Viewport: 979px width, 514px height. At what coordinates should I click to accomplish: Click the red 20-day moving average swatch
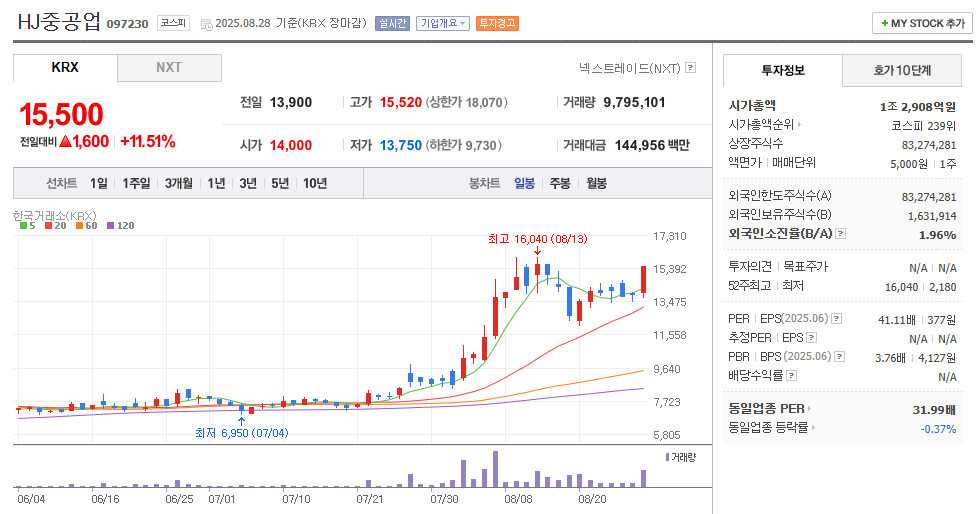coord(48,225)
